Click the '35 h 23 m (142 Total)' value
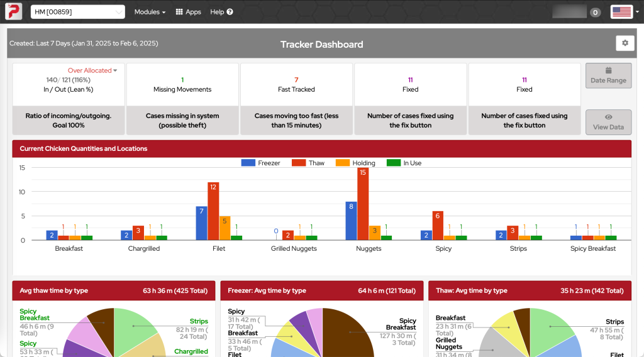The width and height of the screenshot is (644, 357). tap(592, 290)
